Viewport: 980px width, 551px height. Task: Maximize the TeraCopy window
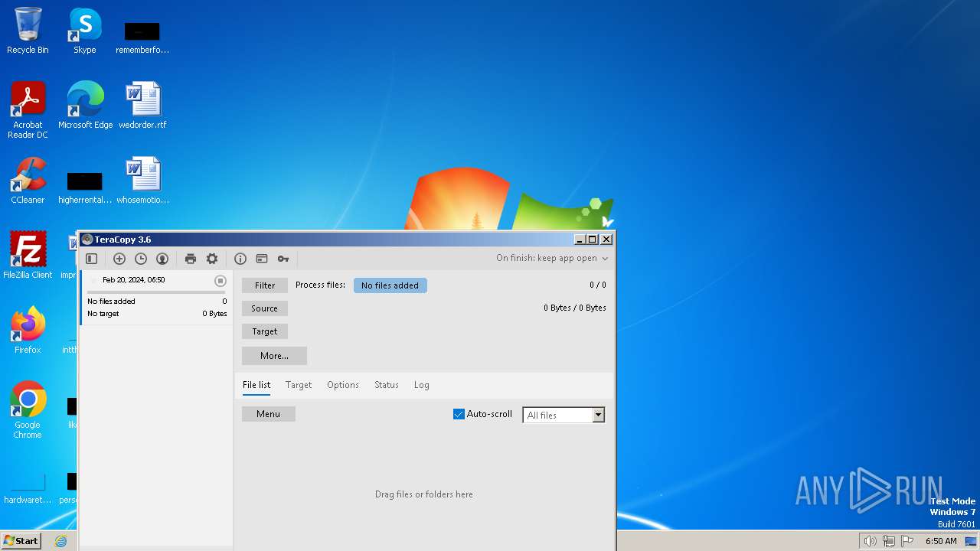pos(592,240)
